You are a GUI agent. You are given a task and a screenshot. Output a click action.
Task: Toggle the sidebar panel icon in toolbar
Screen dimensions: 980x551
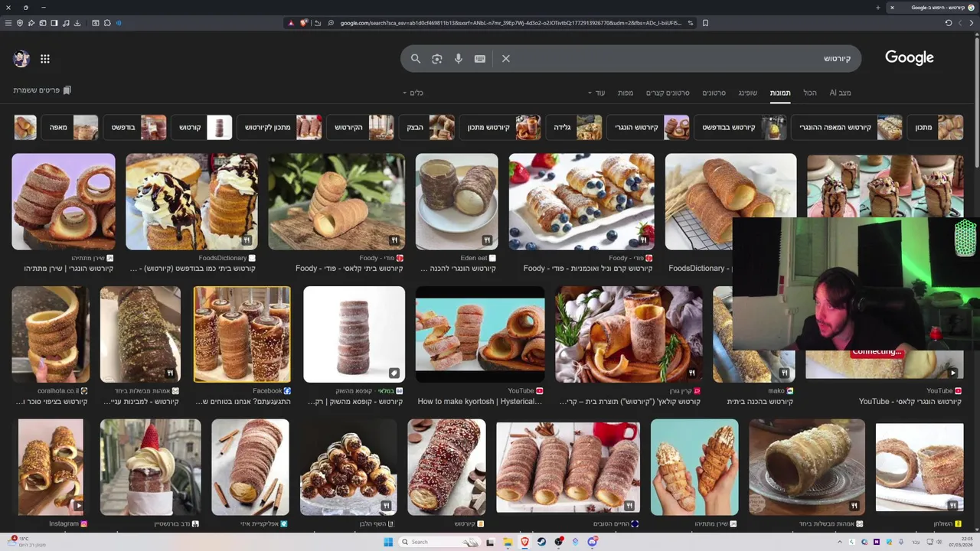pos(54,23)
